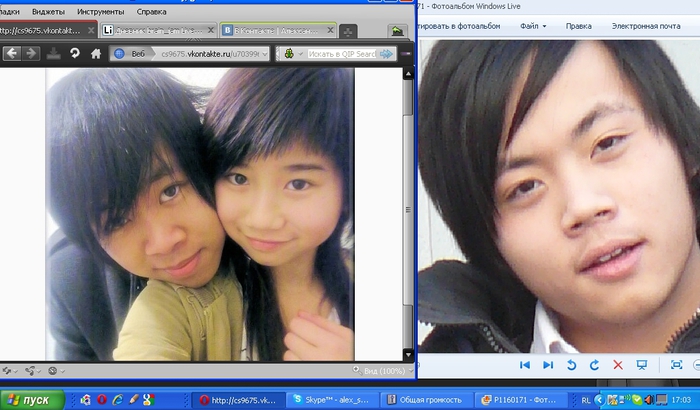Switch to the Дневник LiveInternet tab
This screenshot has height=410, width=700.
pyautogui.click(x=158, y=30)
